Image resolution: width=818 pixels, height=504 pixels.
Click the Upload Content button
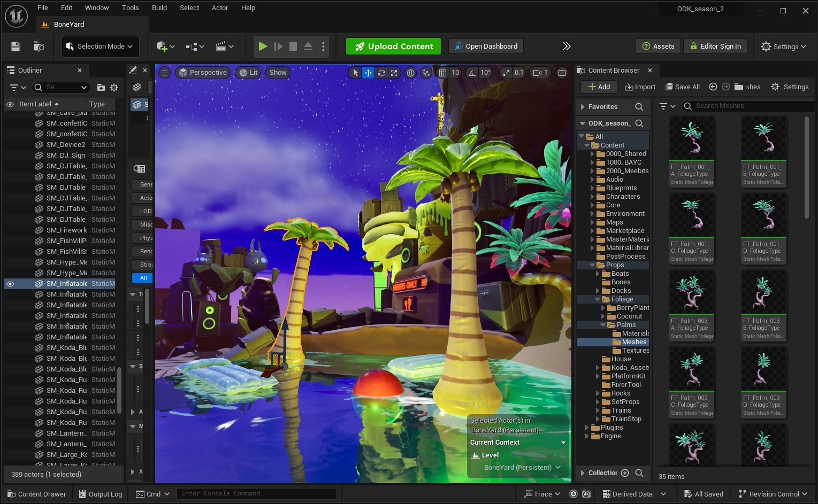tap(393, 46)
